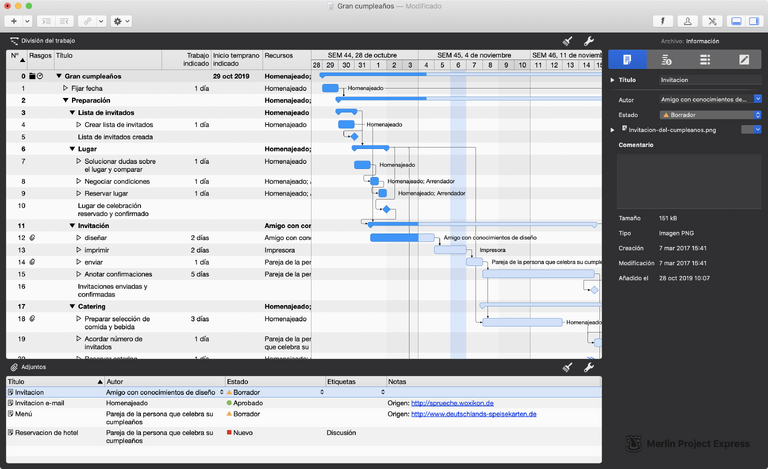Click the wrench icon in Adjuntos panel
Image resolution: width=768 pixels, height=469 pixels.
[589, 367]
